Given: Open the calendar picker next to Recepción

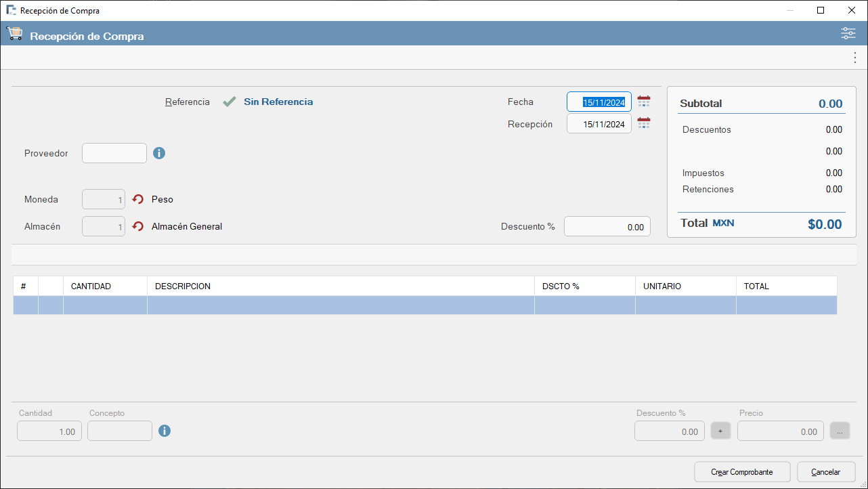Looking at the screenshot, I should 643,124.
